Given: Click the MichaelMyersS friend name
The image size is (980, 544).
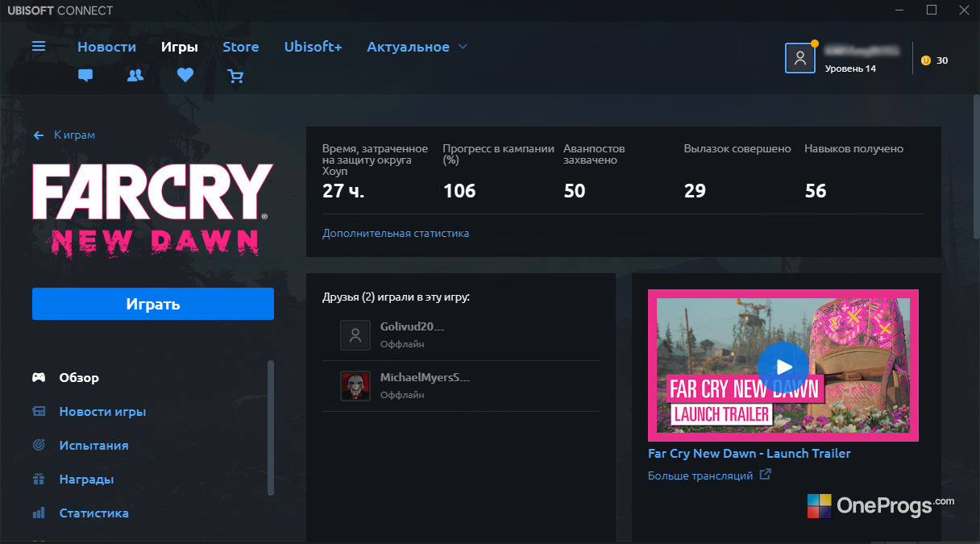Looking at the screenshot, I should 425,377.
